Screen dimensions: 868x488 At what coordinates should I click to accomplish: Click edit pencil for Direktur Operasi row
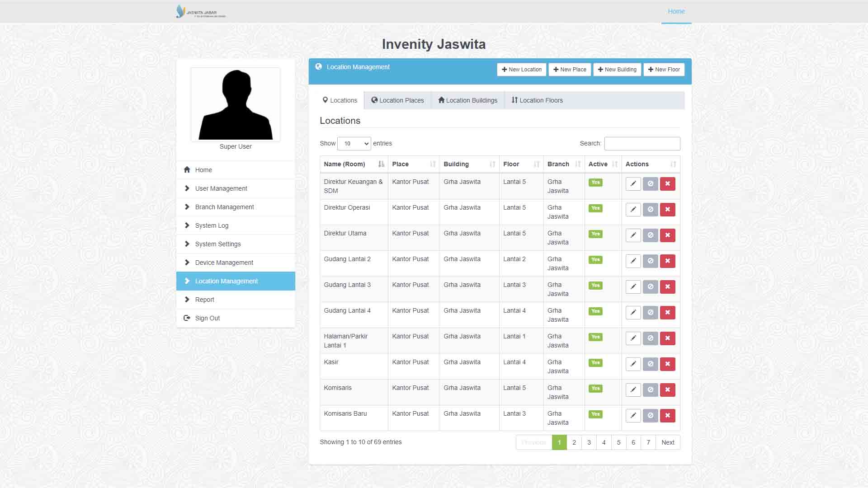tap(633, 210)
